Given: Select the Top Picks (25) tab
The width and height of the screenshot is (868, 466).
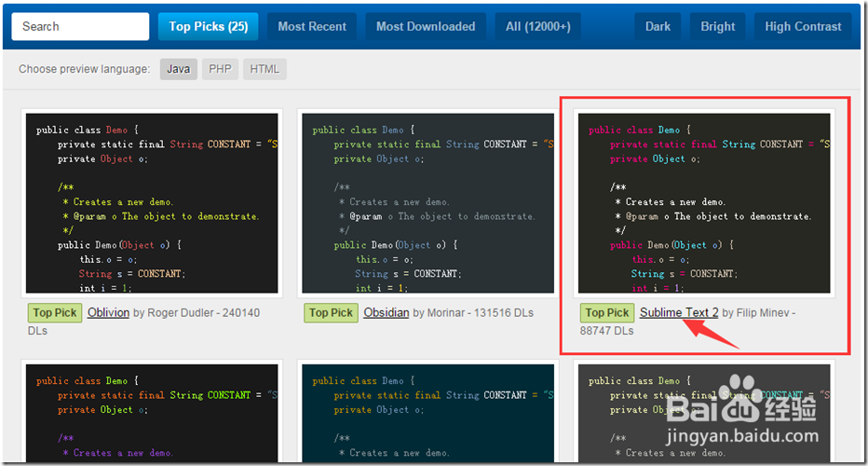Looking at the screenshot, I should click(x=208, y=27).
